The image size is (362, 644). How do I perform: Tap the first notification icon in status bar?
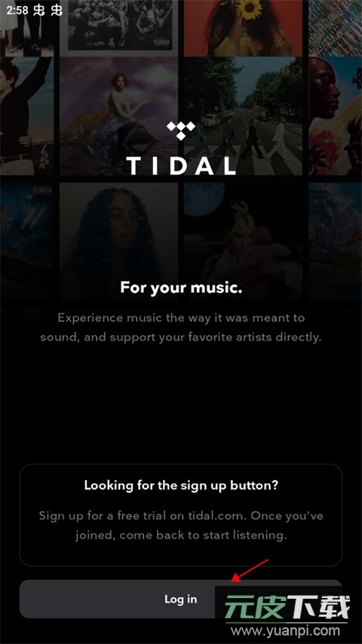pyautogui.click(x=39, y=11)
